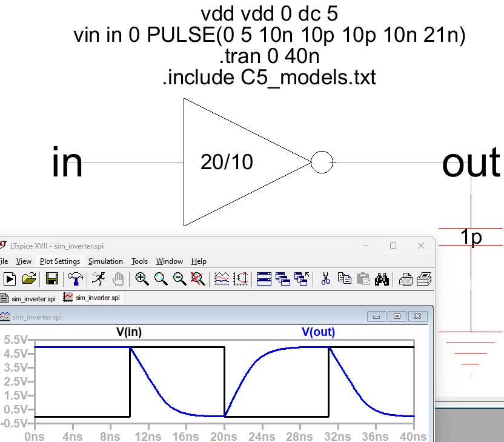Save the file using the floppy disk icon
The image size is (504, 442).
(52, 279)
